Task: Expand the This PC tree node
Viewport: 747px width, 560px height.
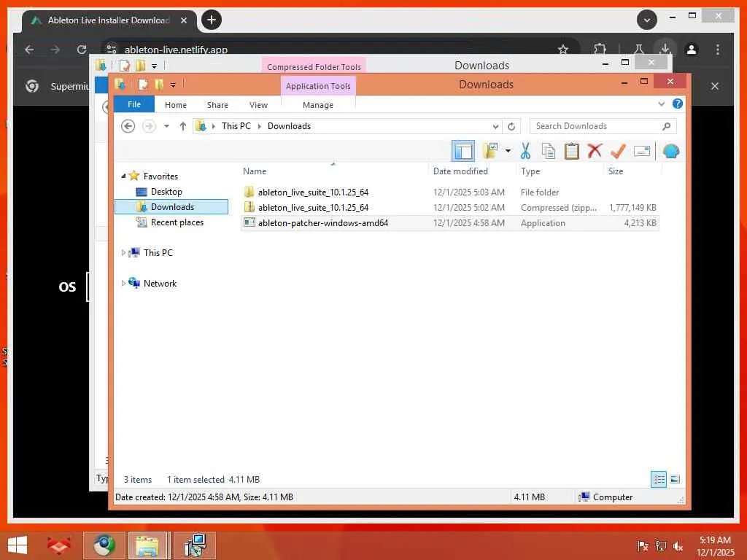Action: (x=123, y=253)
